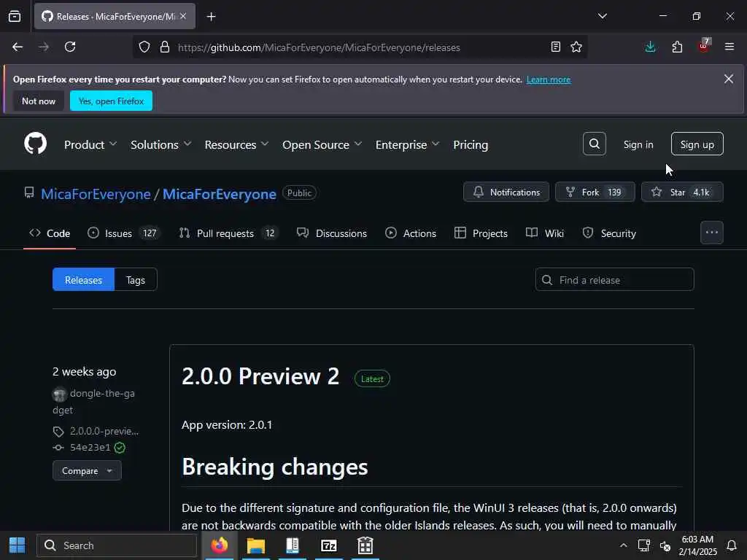The height and width of the screenshot is (560, 747).
Task: Select the Releases toggle button
Action: tap(83, 279)
